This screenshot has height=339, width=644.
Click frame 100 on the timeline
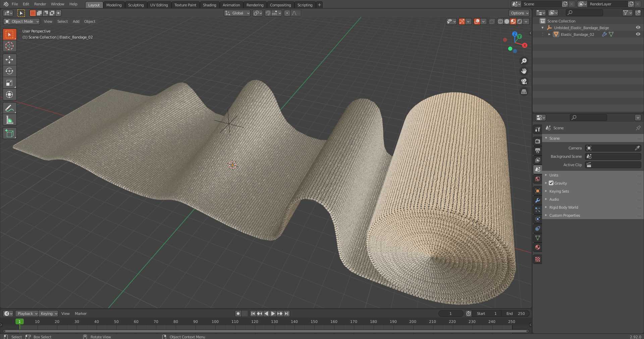(x=215, y=322)
